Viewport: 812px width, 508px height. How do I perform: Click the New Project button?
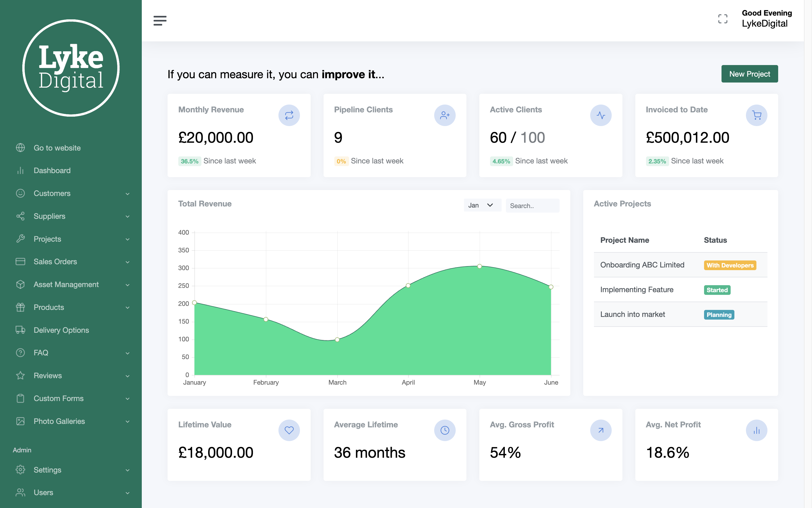pyautogui.click(x=750, y=74)
